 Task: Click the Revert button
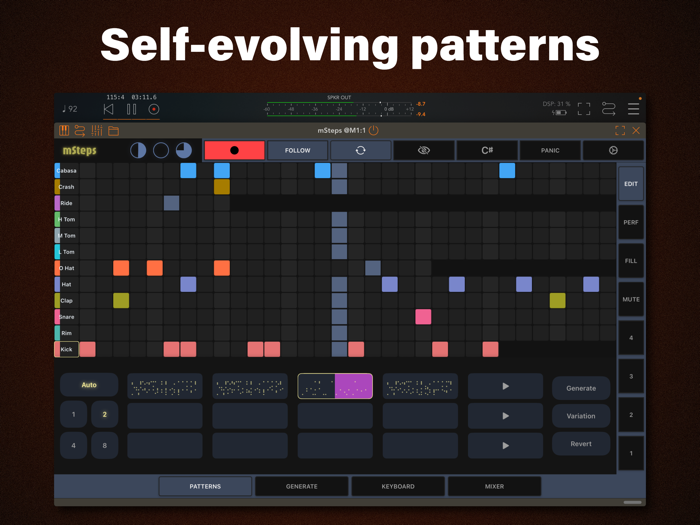581,444
